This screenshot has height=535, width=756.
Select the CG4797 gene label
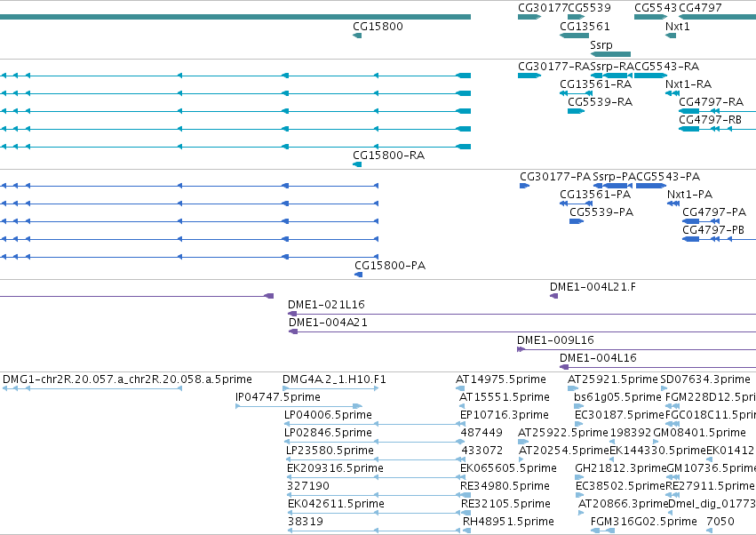[700, 8]
